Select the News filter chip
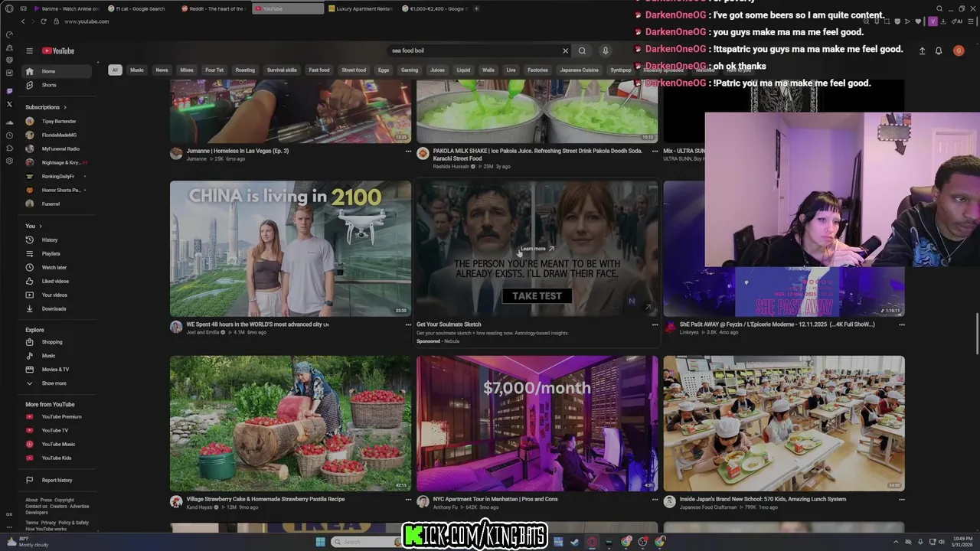The height and width of the screenshot is (551, 980). point(162,70)
